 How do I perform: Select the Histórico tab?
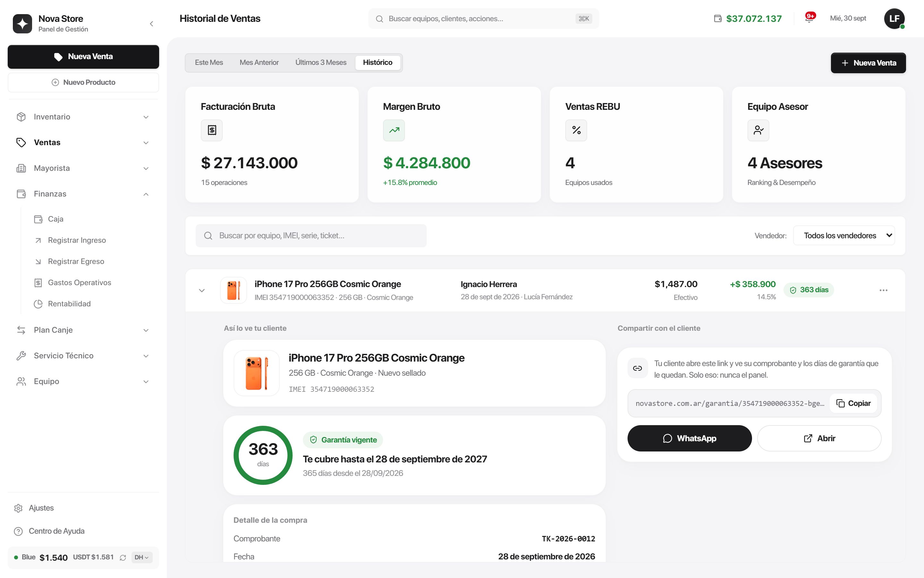378,63
